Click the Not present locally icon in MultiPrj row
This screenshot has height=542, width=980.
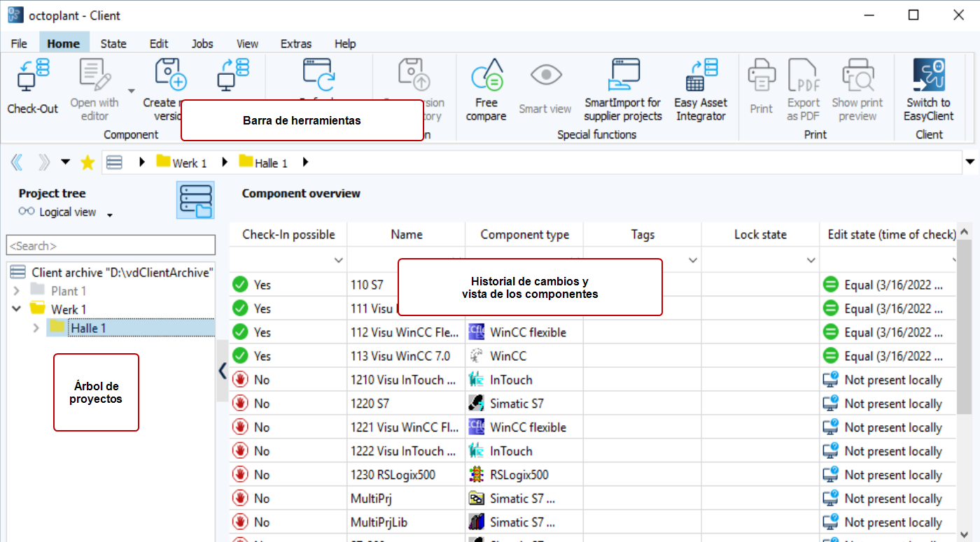tap(831, 499)
